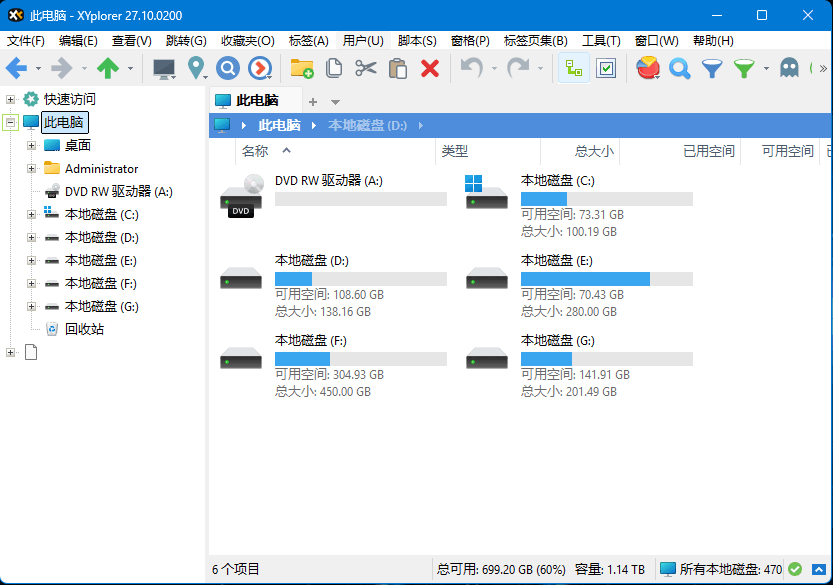833x585 pixels.
Task: Collapse the 此电脑 tree node
Action: [x=11, y=122]
